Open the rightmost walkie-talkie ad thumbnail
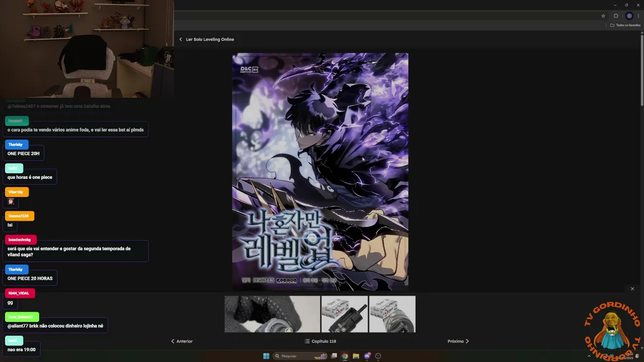This screenshot has height=362, width=644. (392, 314)
